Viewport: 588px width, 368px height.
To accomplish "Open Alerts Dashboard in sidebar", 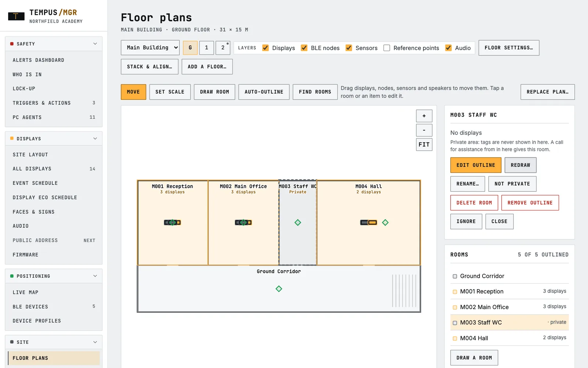I will (54, 60).
